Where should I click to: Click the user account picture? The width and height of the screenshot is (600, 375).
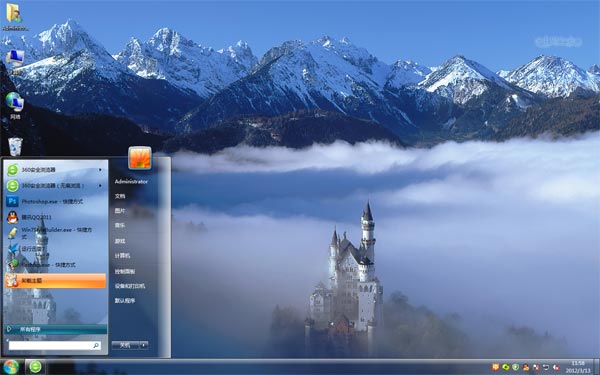pos(140,158)
